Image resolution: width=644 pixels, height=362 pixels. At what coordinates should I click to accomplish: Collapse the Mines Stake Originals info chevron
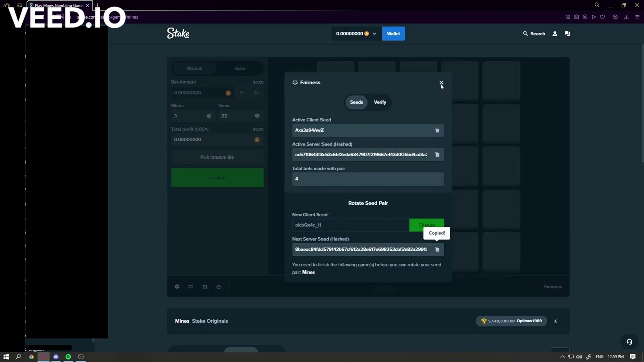pyautogui.click(x=555, y=321)
